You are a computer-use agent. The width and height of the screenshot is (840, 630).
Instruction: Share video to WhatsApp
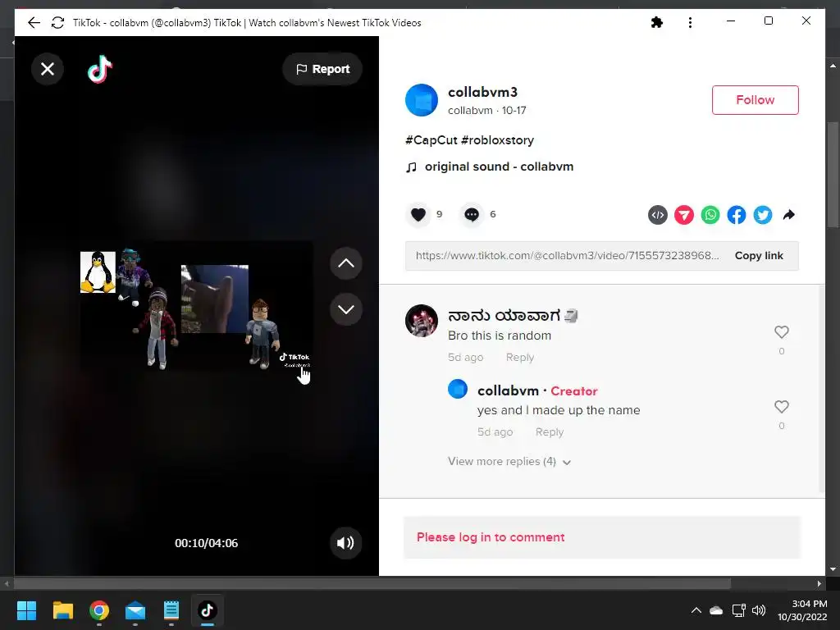pos(710,215)
